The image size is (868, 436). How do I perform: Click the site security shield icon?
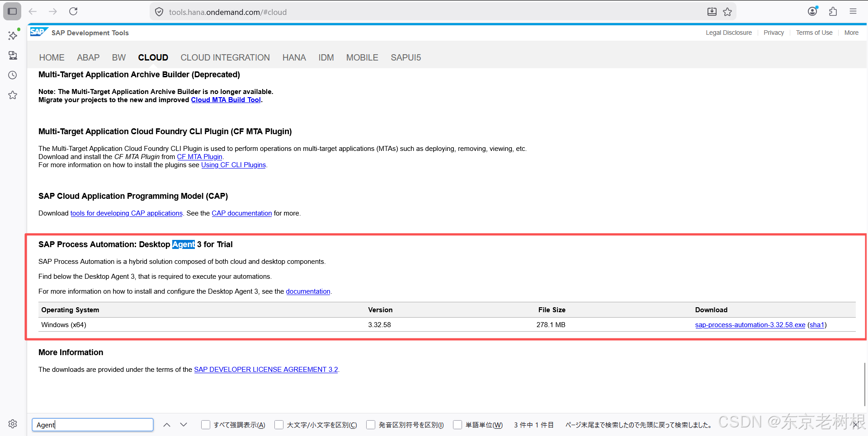[x=159, y=12]
